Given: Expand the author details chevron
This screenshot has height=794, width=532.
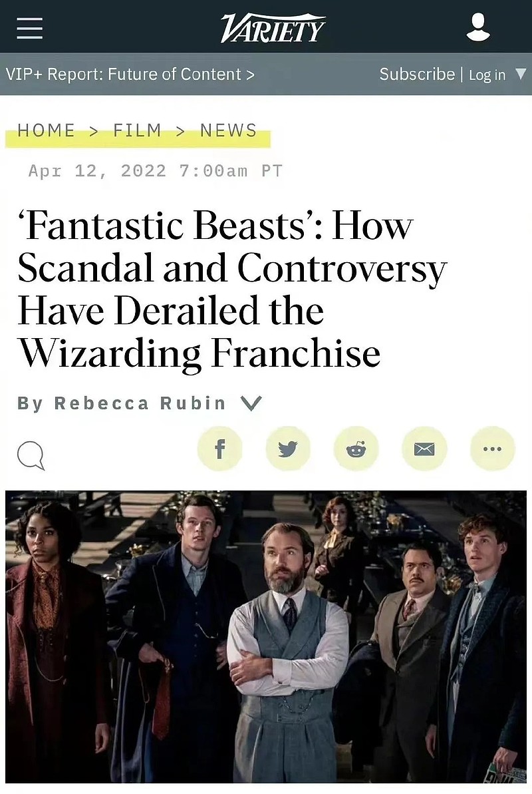Looking at the screenshot, I should [251, 403].
